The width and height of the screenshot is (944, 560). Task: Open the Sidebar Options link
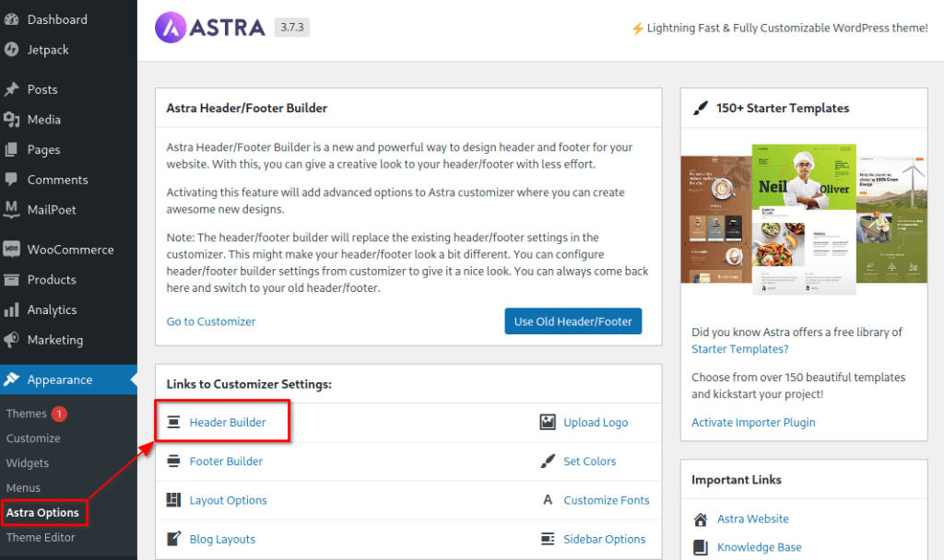pyautogui.click(x=605, y=539)
